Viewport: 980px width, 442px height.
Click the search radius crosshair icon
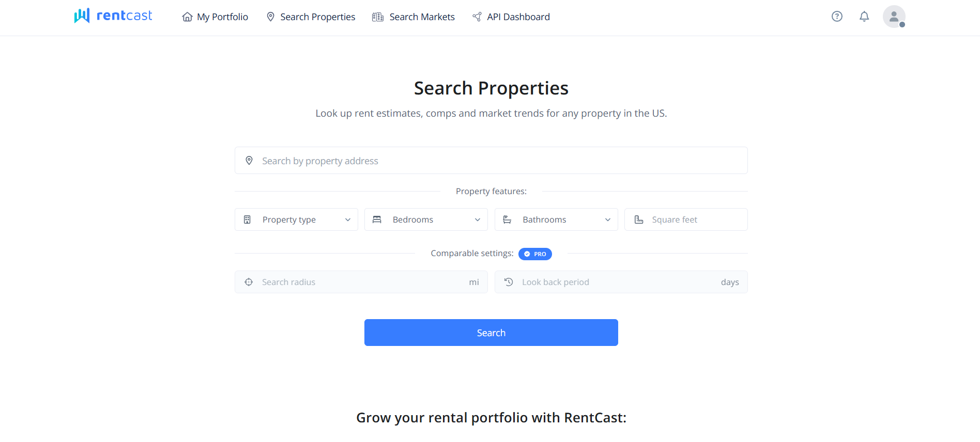point(249,282)
